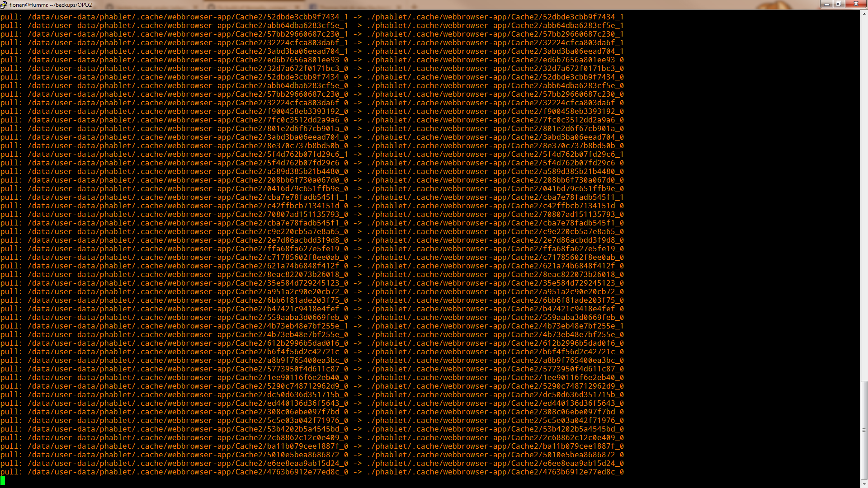This screenshot has width=868, height=488.
Task: Click ./phablet destination path ending ba11b079cee1887f_0
Action: coord(495,446)
